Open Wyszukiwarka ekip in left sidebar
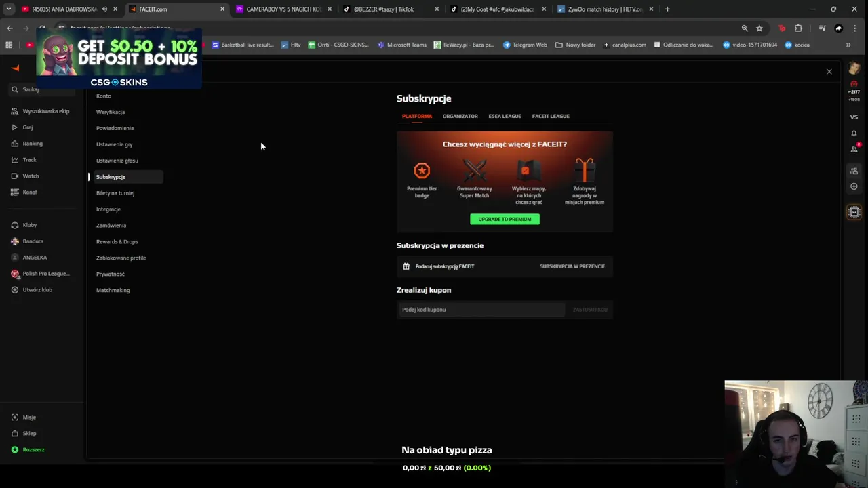This screenshot has width=868, height=488. click(x=41, y=111)
